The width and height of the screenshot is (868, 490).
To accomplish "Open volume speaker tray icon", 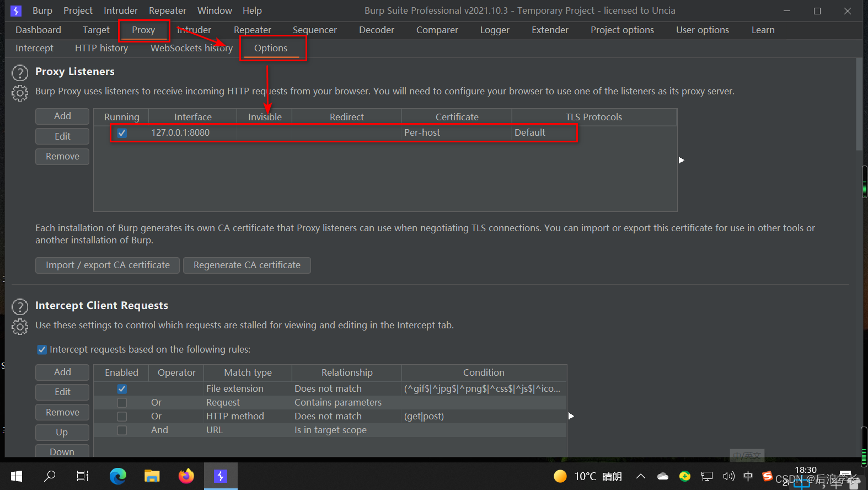I will pyautogui.click(x=728, y=476).
